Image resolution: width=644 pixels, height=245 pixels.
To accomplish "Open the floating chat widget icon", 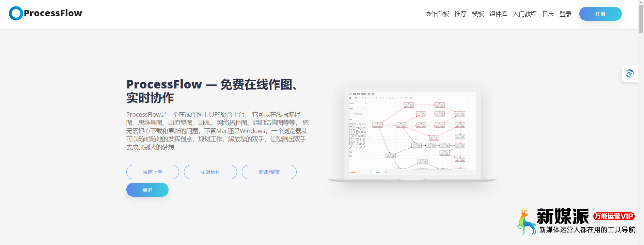I will point(630,73).
